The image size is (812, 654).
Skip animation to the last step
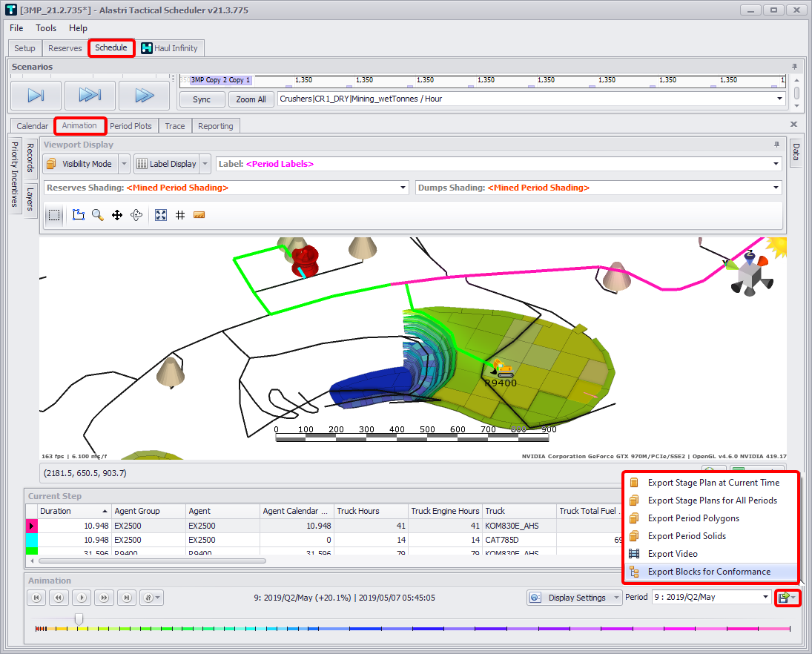(127, 598)
